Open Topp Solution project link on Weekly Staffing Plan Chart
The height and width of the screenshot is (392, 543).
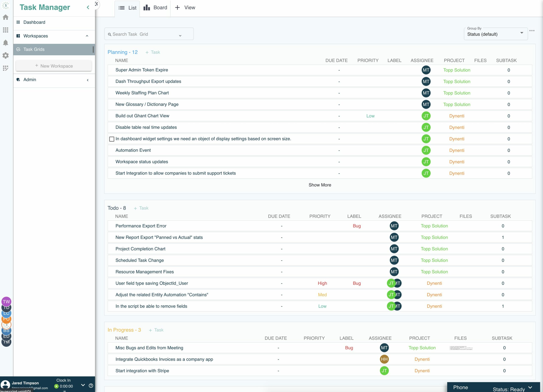[x=457, y=93]
